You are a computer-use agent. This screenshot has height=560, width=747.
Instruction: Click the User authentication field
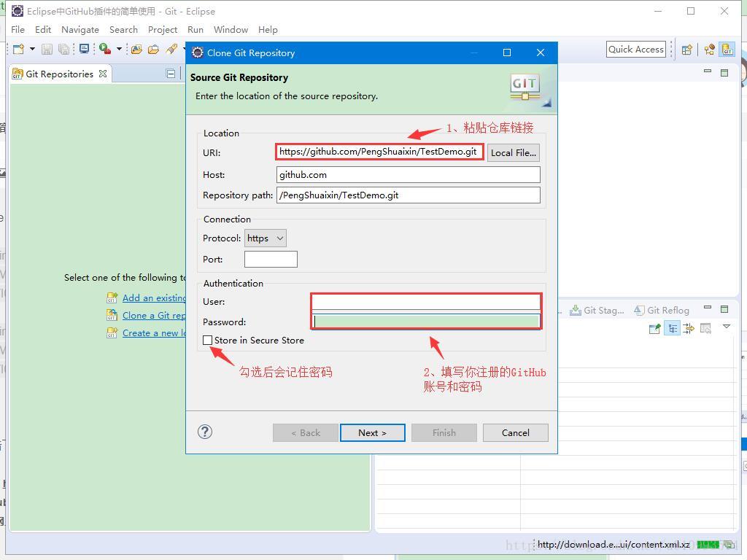[x=426, y=302]
